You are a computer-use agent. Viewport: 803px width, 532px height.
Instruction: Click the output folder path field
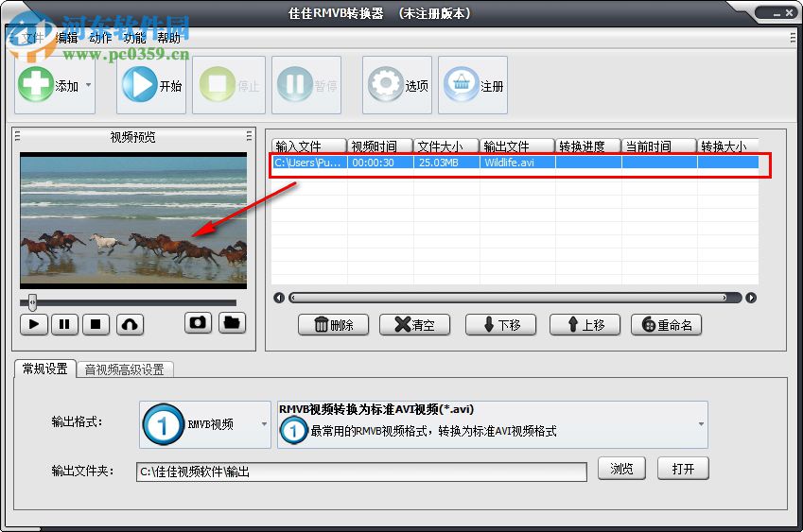pyautogui.click(x=361, y=472)
